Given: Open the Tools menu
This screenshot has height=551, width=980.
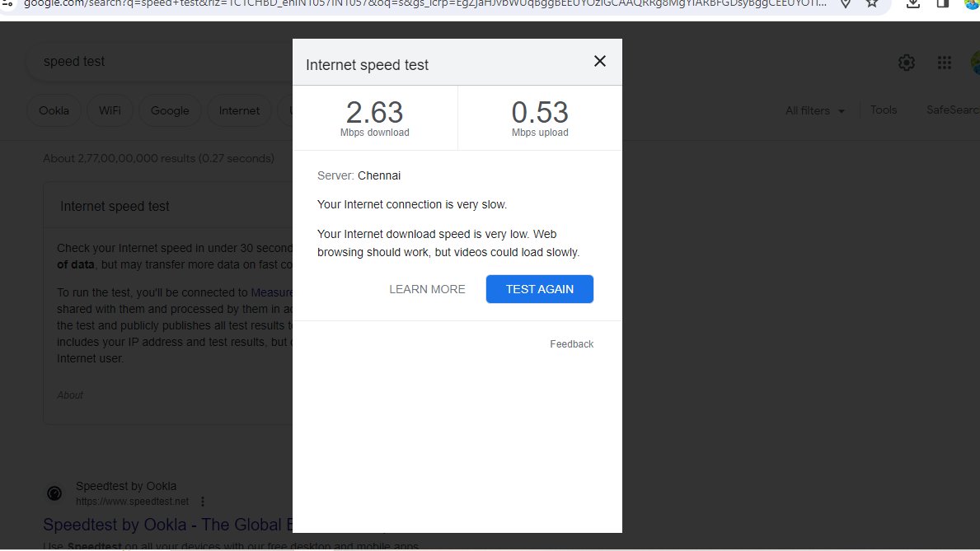Looking at the screenshot, I should (x=883, y=110).
